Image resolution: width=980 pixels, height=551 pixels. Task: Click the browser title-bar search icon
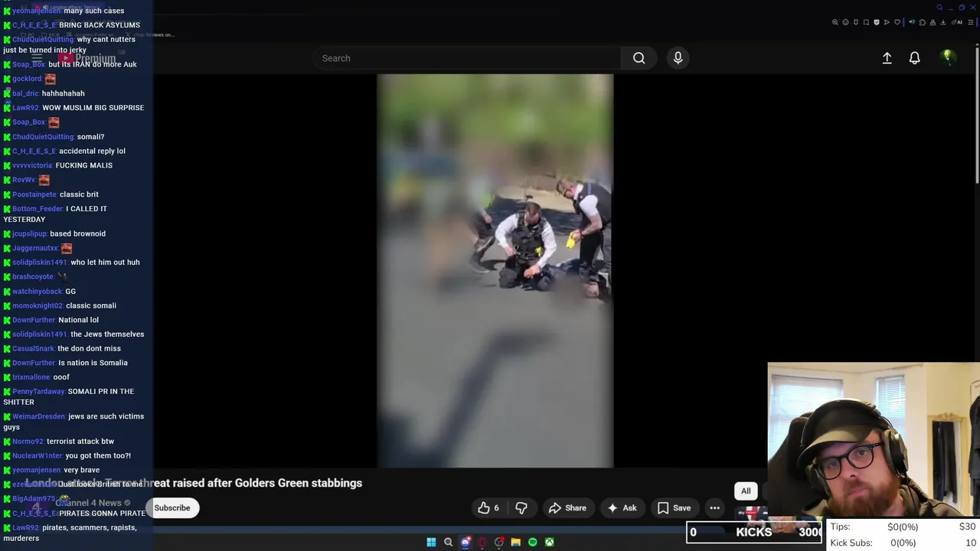point(939,8)
